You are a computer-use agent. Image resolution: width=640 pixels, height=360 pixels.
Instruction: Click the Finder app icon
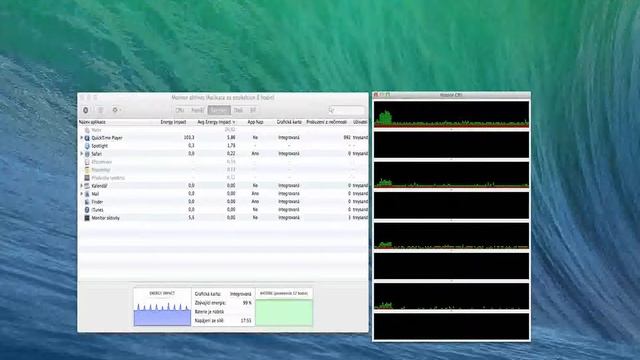[87, 202]
